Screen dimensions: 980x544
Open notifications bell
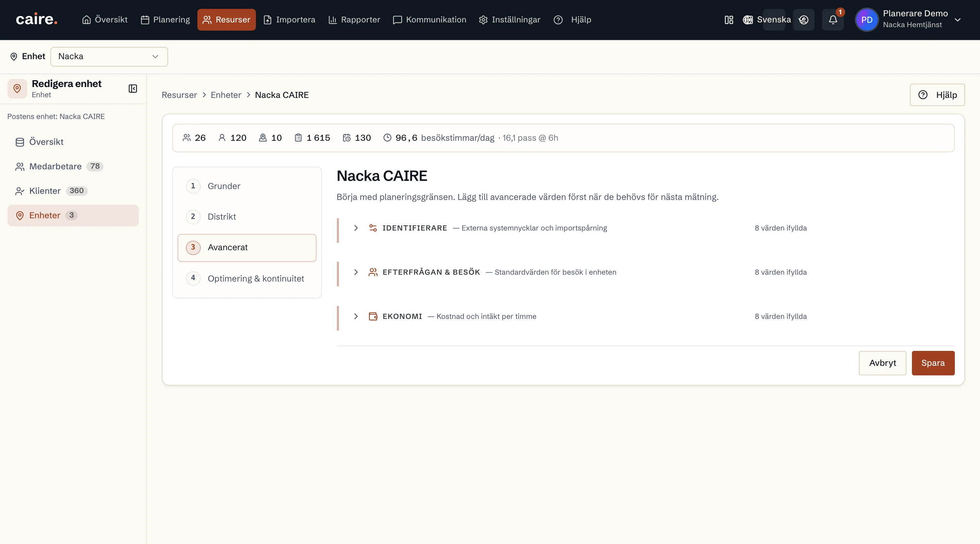pyautogui.click(x=833, y=20)
